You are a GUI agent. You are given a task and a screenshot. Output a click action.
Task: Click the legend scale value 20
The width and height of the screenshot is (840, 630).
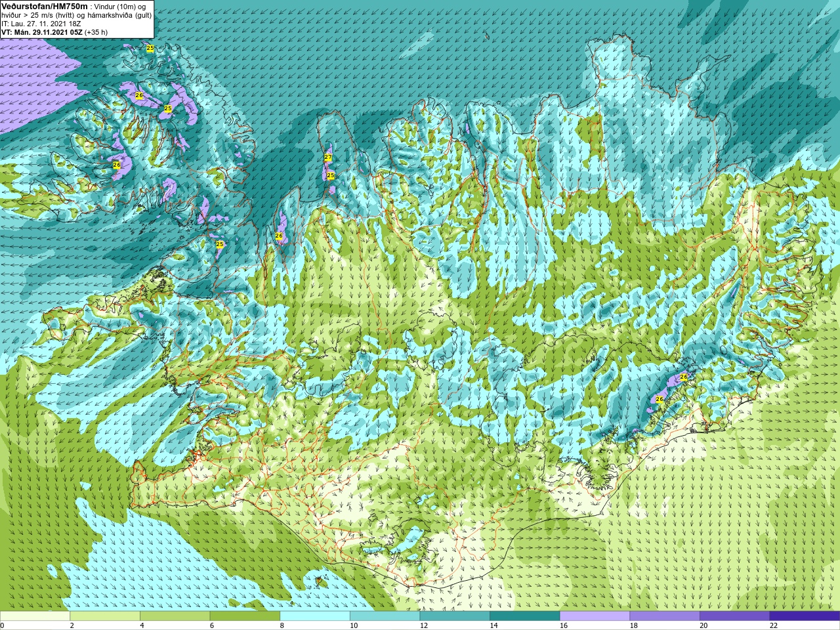(x=704, y=625)
